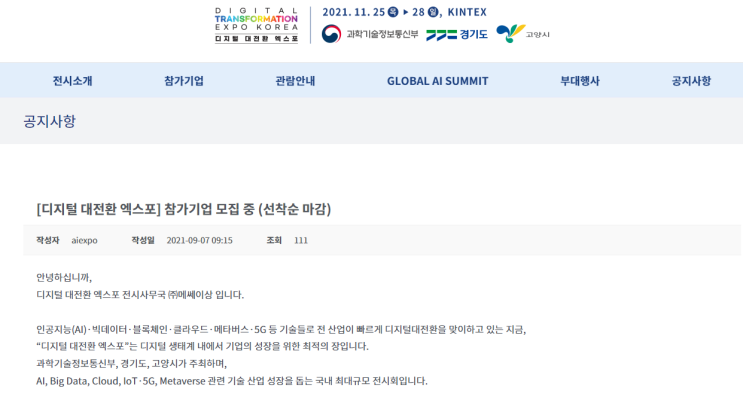Click the view count 111
Viewport: 743px width, 400px height.
(x=301, y=240)
